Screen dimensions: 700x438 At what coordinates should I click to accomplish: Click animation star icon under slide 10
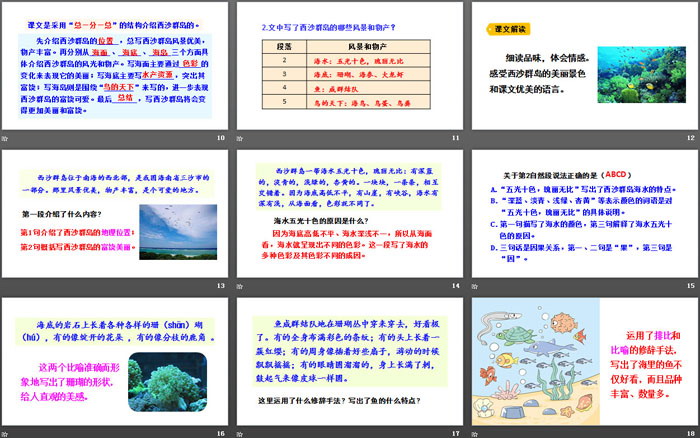pos(6,138)
